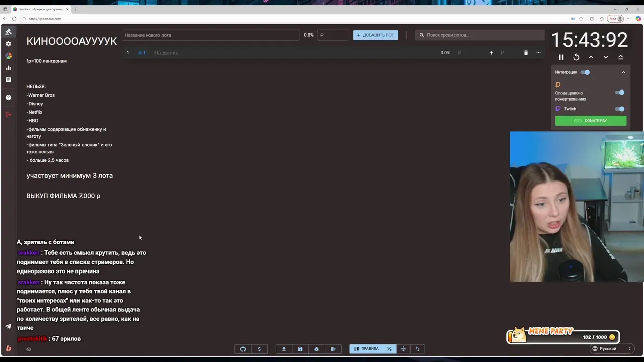Click the red logout icon in sidebar
This screenshot has height=362, width=644.
(x=8, y=115)
